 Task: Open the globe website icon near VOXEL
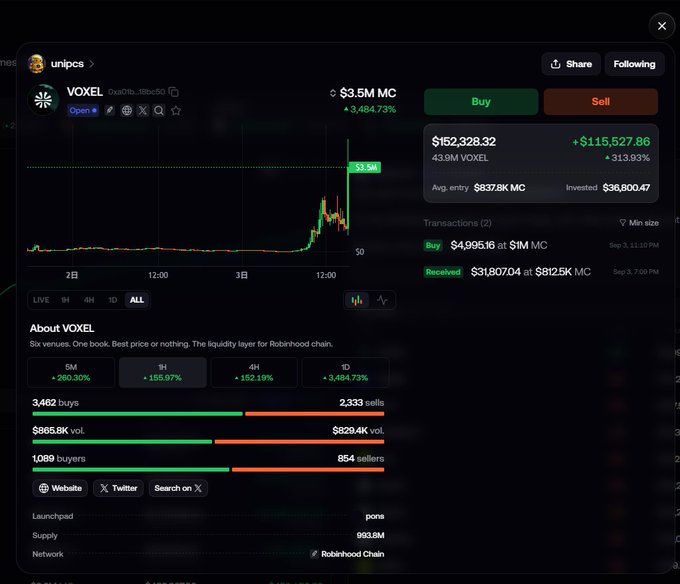127,111
